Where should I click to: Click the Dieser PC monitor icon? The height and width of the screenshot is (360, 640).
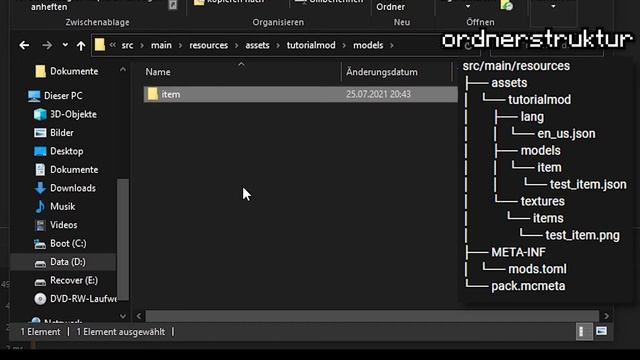pyautogui.click(x=34, y=96)
